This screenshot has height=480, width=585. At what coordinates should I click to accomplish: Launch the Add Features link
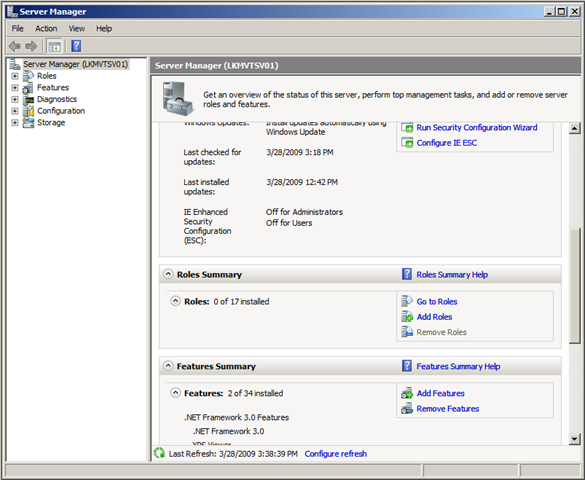441,393
